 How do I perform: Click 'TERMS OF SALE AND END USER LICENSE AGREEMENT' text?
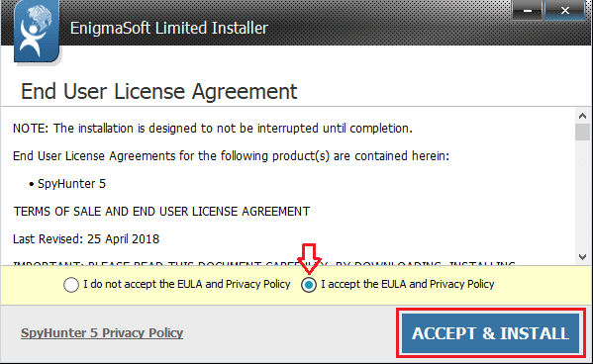click(162, 212)
